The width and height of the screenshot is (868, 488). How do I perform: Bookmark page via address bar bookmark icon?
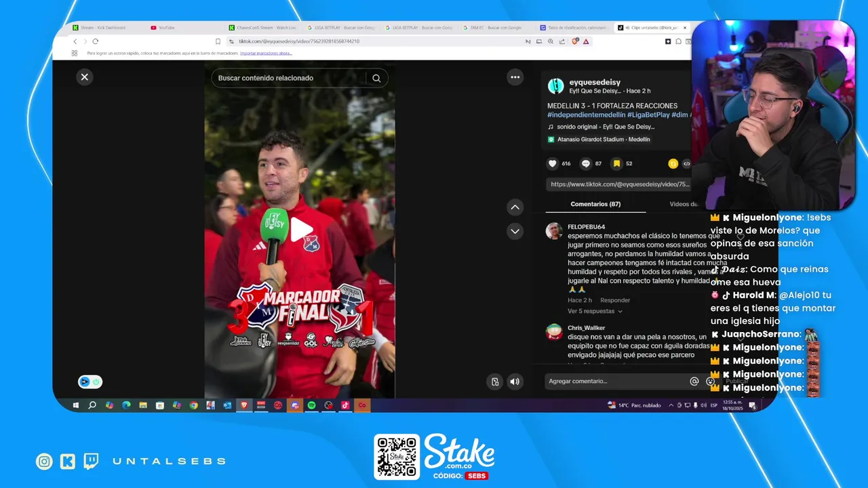[x=218, y=41]
